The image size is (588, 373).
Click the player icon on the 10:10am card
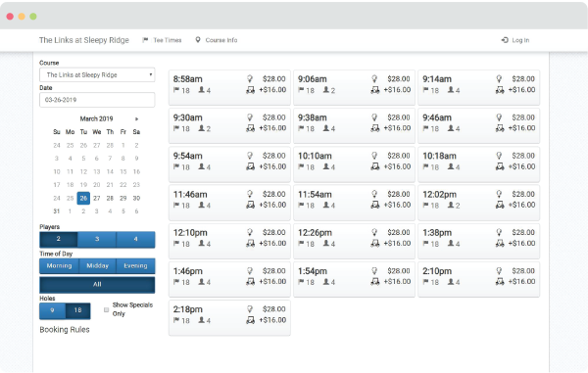point(326,166)
